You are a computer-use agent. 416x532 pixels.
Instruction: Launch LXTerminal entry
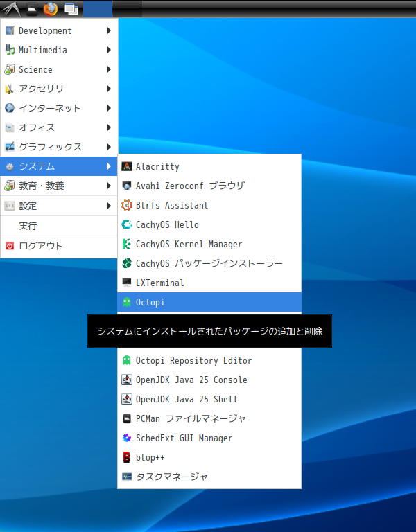point(209,283)
